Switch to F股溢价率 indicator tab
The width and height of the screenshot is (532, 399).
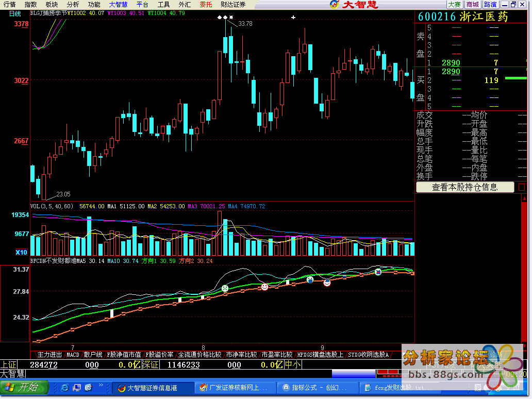pos(159,355)
